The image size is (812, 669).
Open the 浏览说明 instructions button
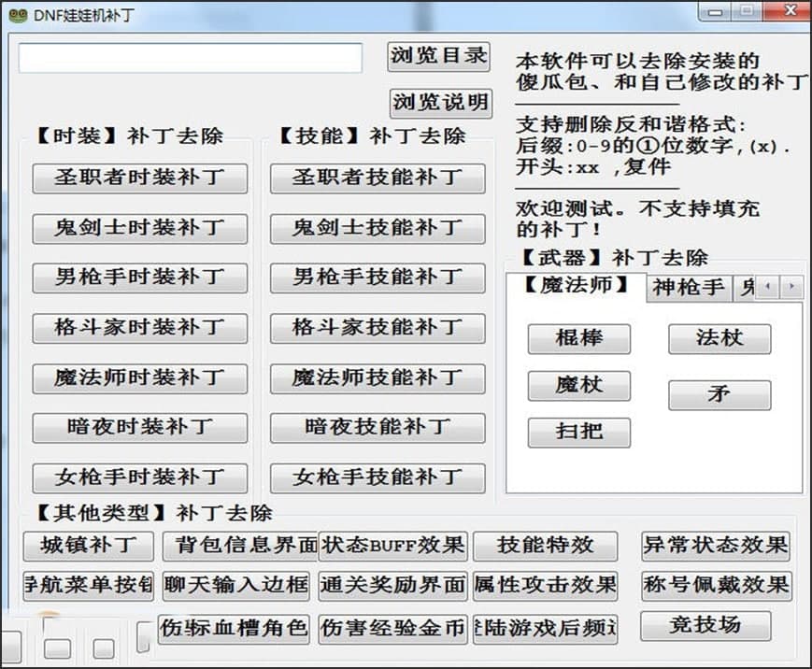(441, 103)
